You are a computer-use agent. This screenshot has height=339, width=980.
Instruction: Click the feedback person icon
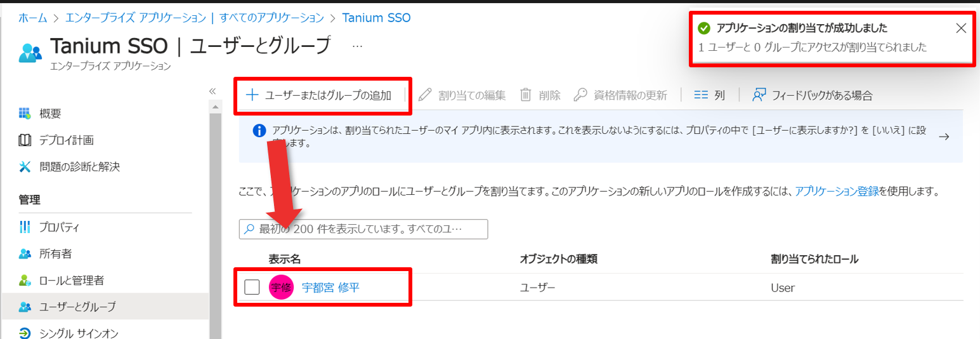pyautogui.click(x=759, y=95)
